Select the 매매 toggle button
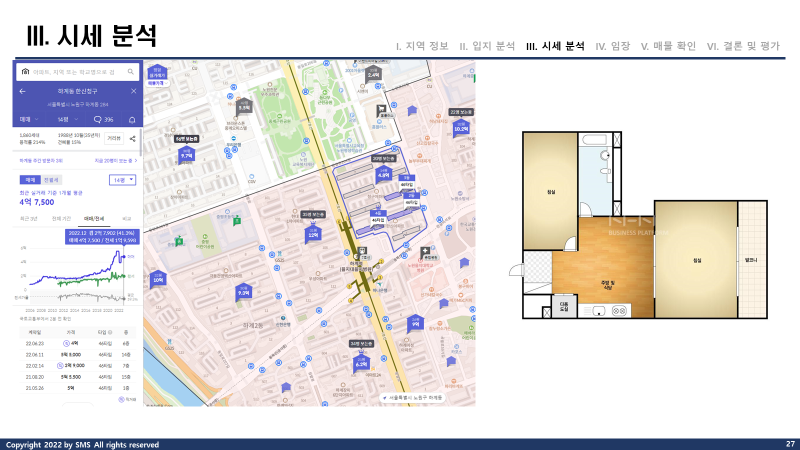 (30, 180)
